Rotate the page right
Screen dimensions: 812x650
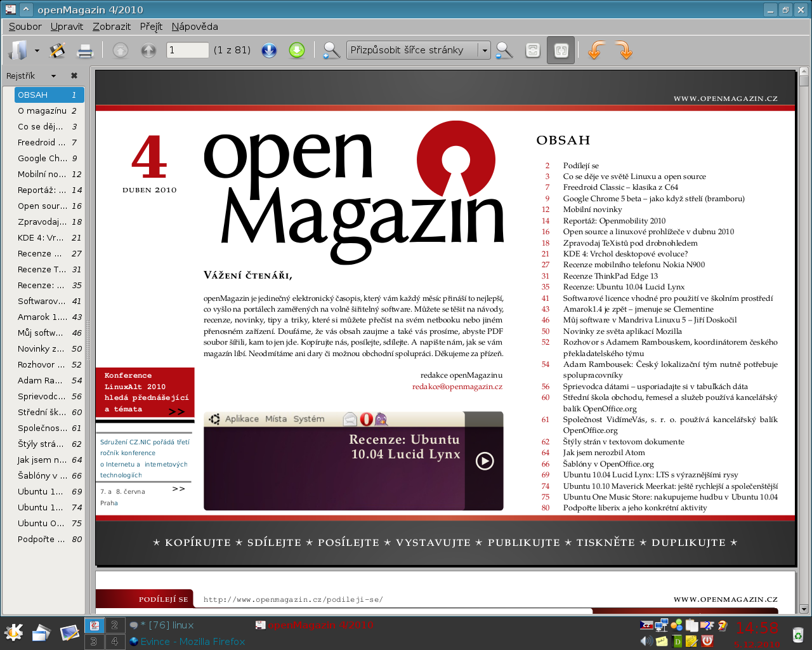tap(624, 50)
